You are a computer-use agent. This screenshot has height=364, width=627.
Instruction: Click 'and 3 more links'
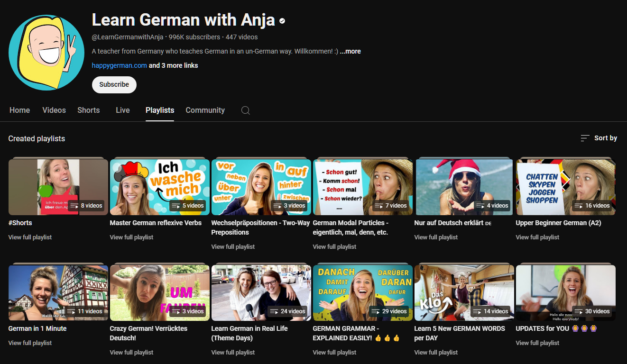(x=173, y=65)
